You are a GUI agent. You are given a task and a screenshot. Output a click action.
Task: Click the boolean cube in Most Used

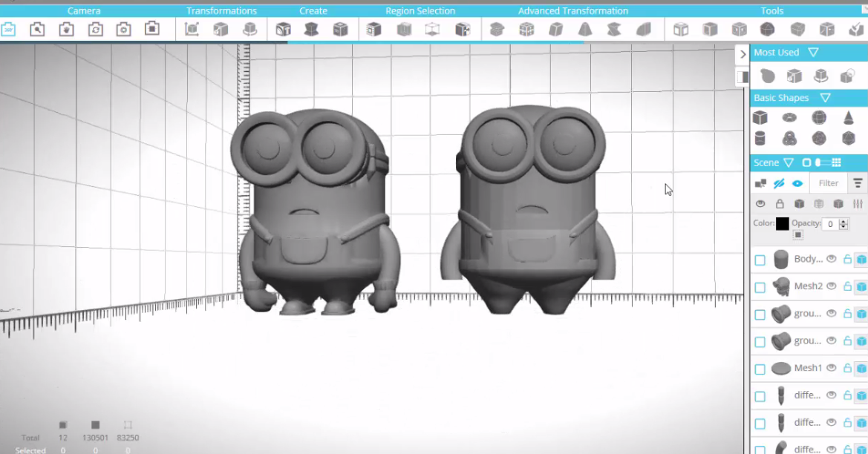point(847,76)
